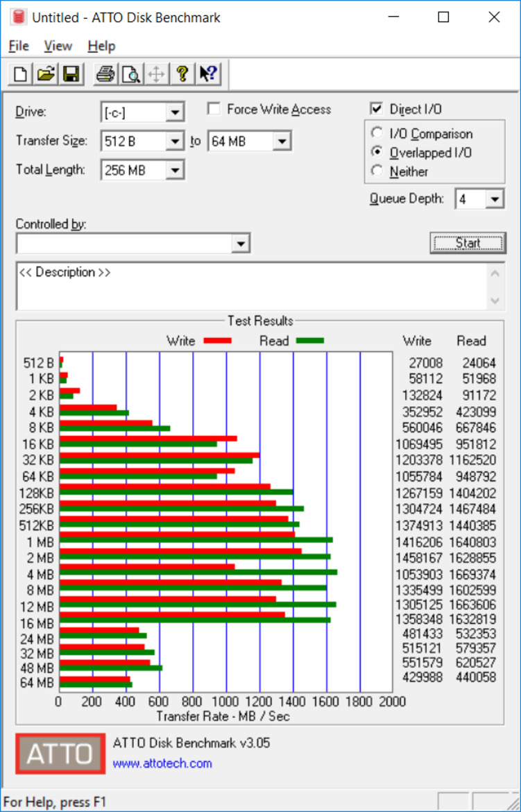Click the Description box scroll-down arrow
The width and height of the screenshot is (521, 812).
click(495, 301)
